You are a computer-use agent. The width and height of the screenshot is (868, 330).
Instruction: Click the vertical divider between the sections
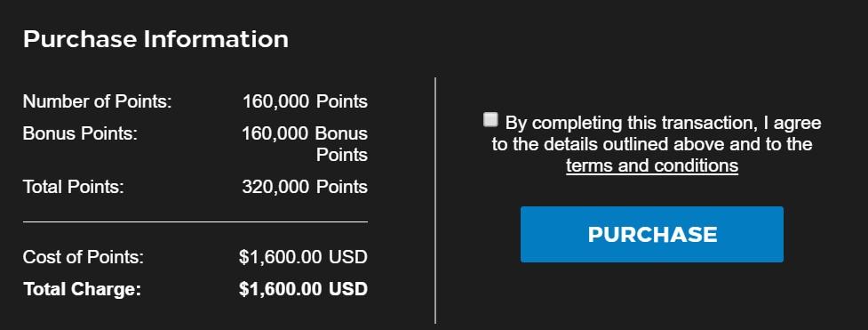tap(435, 200)
